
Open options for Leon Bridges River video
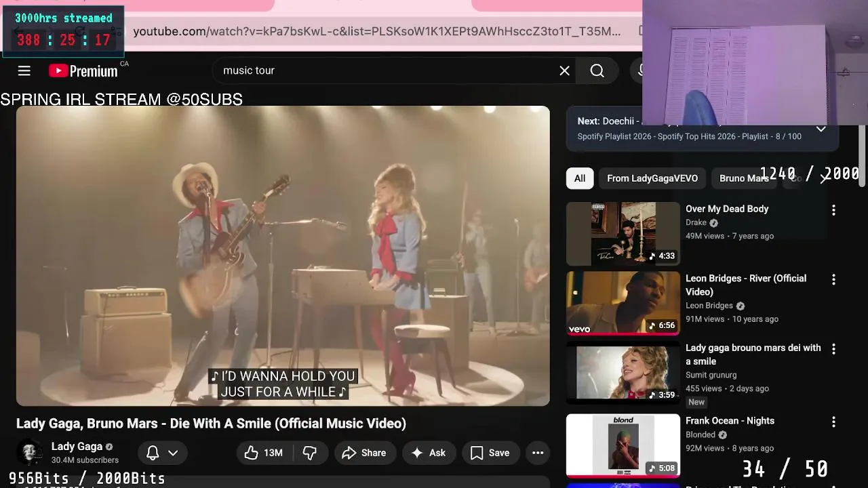click(x=833, y=279)
